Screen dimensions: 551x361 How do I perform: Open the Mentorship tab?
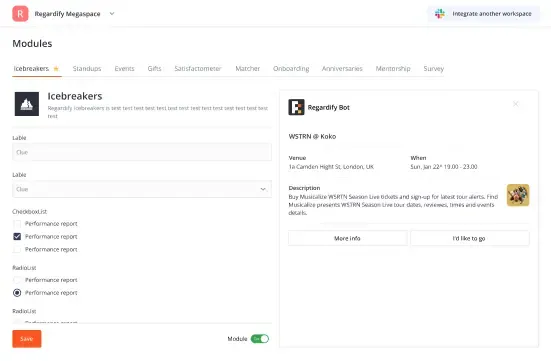coord(393,69)
